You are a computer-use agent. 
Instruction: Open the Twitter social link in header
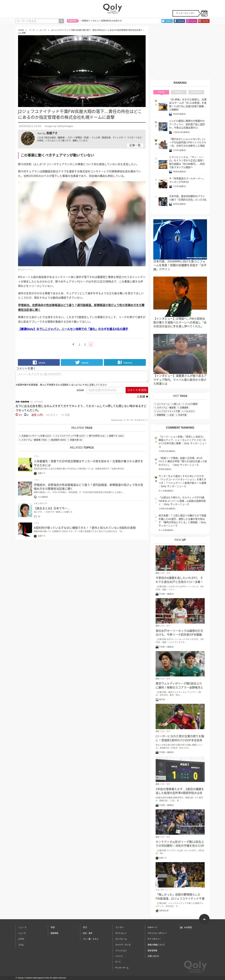tap(167, 21)
